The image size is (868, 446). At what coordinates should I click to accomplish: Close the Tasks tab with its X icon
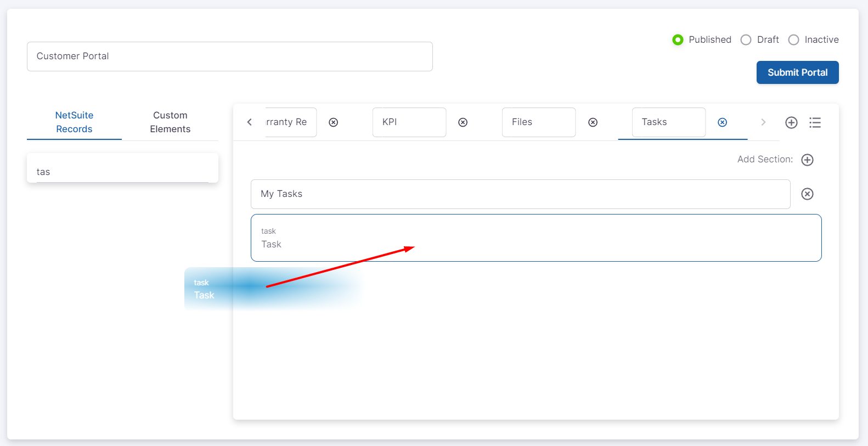coord(722,122)
